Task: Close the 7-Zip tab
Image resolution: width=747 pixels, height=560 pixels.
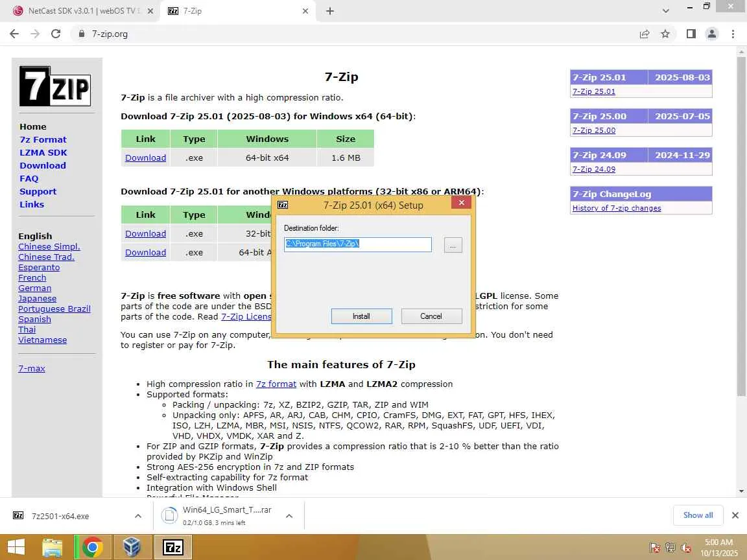Action: coord(305,11)
